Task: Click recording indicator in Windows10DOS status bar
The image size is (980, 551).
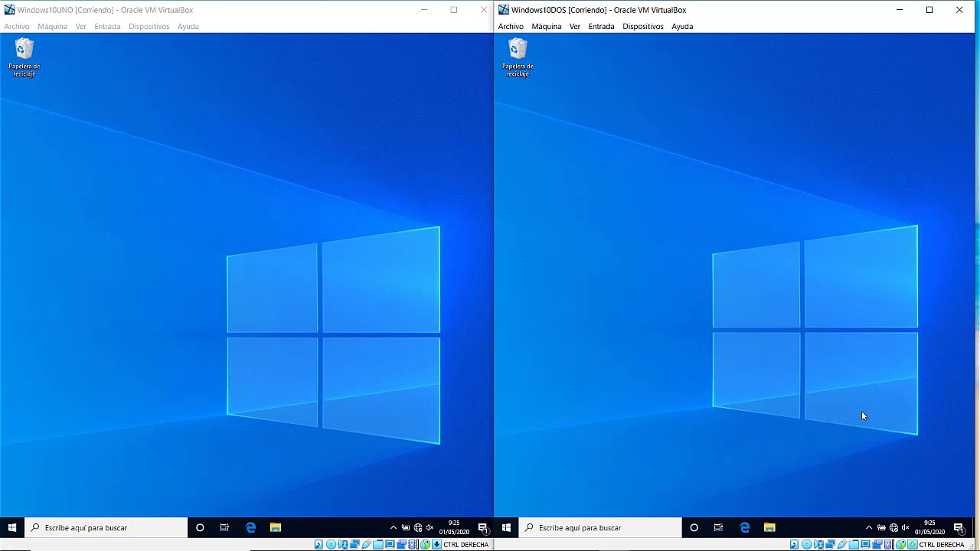Action: (x=877, y=544)
